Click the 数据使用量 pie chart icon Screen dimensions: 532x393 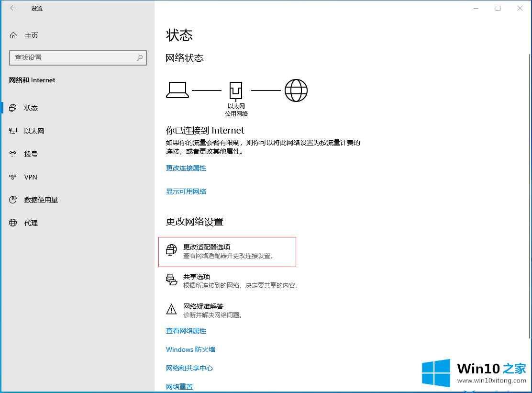point(13,200)
